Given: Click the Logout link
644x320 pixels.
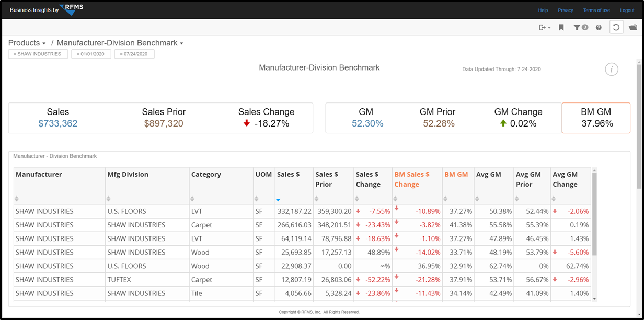Looking at the screenshot, I should point(627,10).
